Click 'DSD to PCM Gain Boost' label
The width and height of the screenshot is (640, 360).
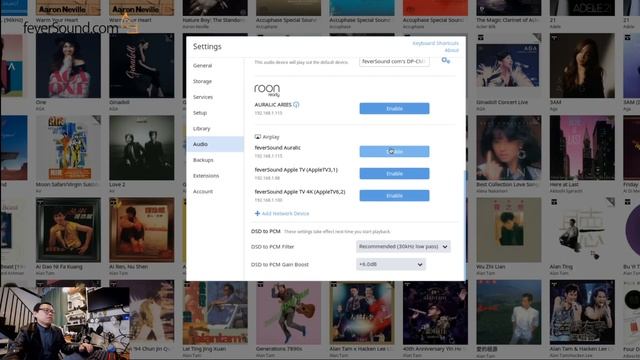[x=280, y=264]
